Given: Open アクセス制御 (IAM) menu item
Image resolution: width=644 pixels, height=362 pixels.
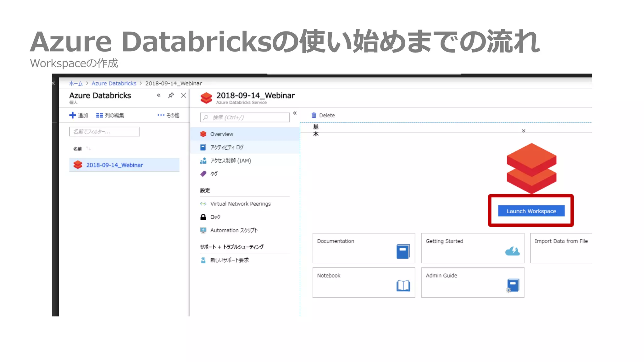Looking at the screenshot, I should point(245,161).
